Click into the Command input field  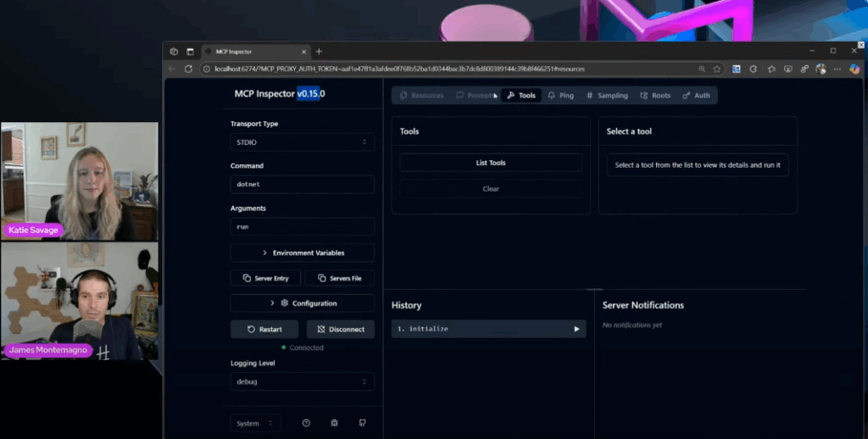coord(302,184)
